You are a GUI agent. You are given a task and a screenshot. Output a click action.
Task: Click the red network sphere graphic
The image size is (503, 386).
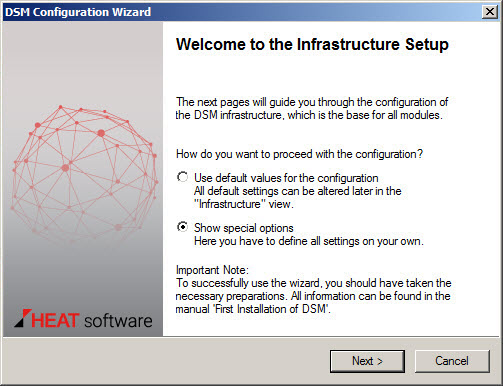(84, 174)
